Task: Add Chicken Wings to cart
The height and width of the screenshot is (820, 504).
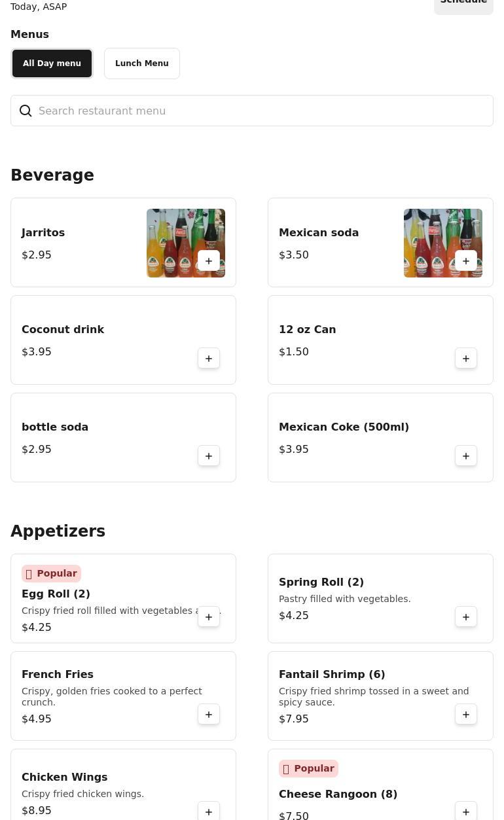Action: point(209,811)
